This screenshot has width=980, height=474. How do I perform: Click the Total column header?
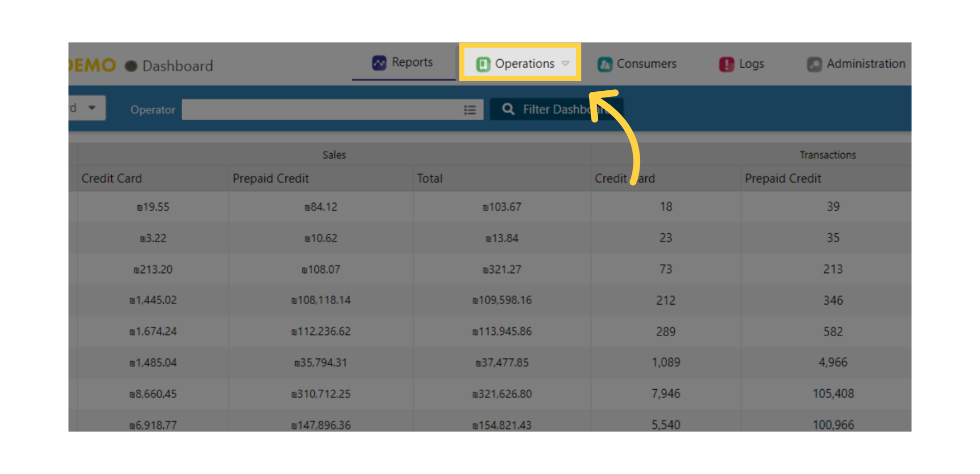click(x=429, y=179)
